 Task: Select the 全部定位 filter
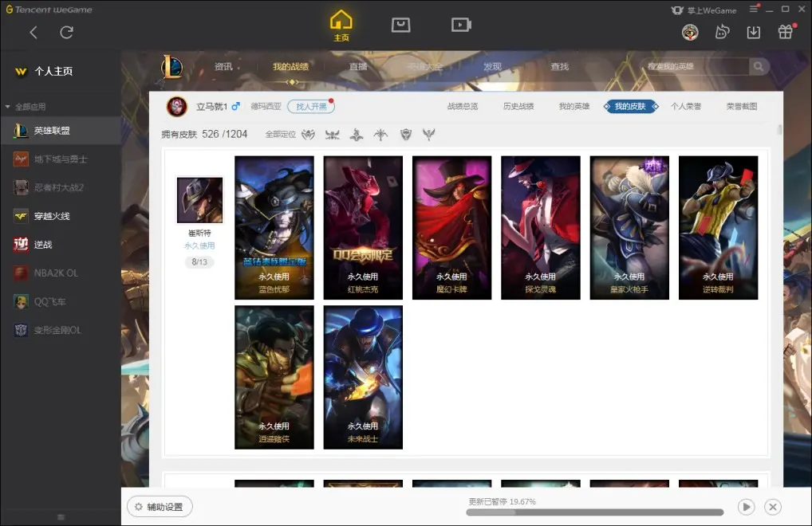280,135
